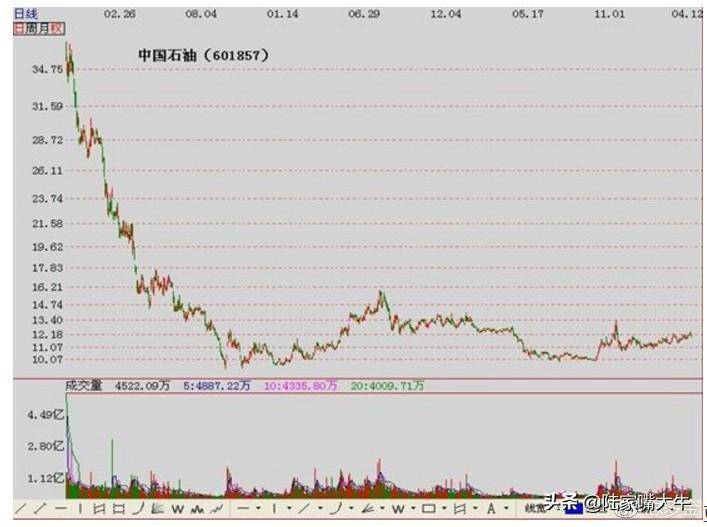Open dropdown beside diagonal line style
The width and height of the screenshot is (707, 527).
coord(320,508)
